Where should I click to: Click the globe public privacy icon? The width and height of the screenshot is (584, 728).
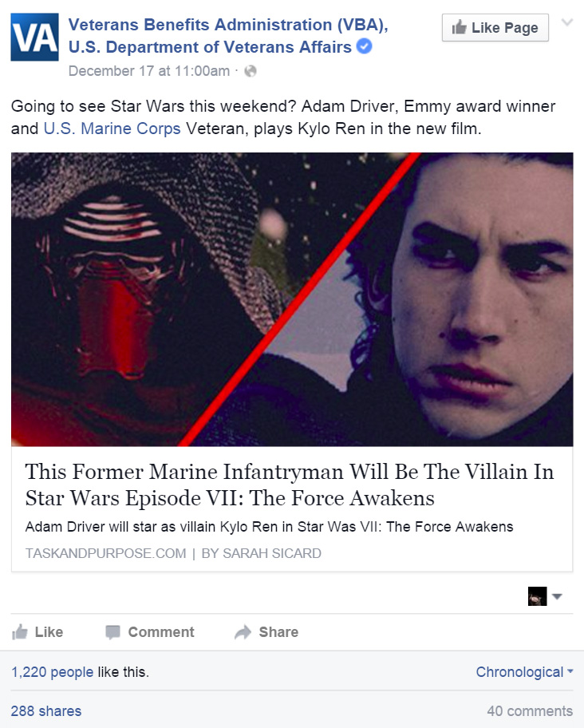click(x=251, y=71)
